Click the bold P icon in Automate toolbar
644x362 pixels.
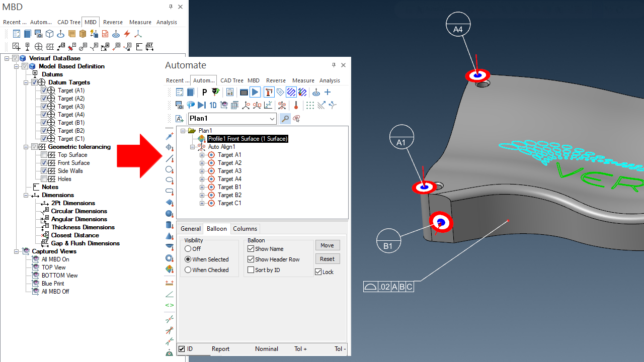(x=204, y=92)
